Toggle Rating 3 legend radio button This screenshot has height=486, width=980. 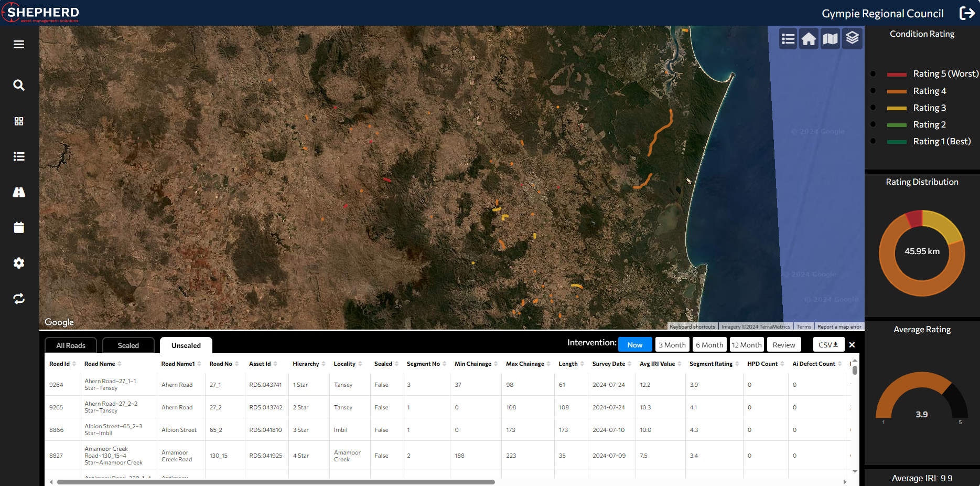873,108
